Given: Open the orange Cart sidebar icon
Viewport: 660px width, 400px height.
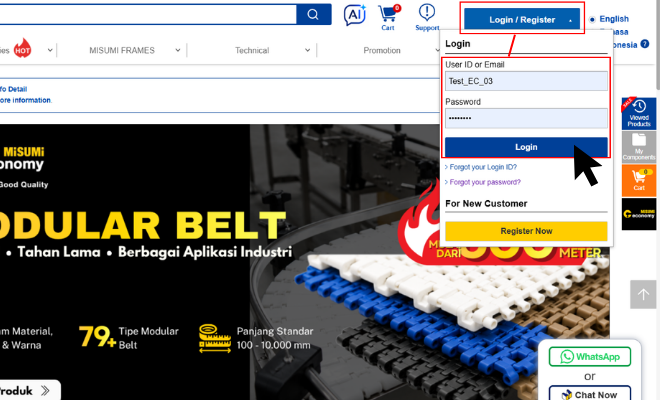Looking at the screenshot, I should pos(639,180).
